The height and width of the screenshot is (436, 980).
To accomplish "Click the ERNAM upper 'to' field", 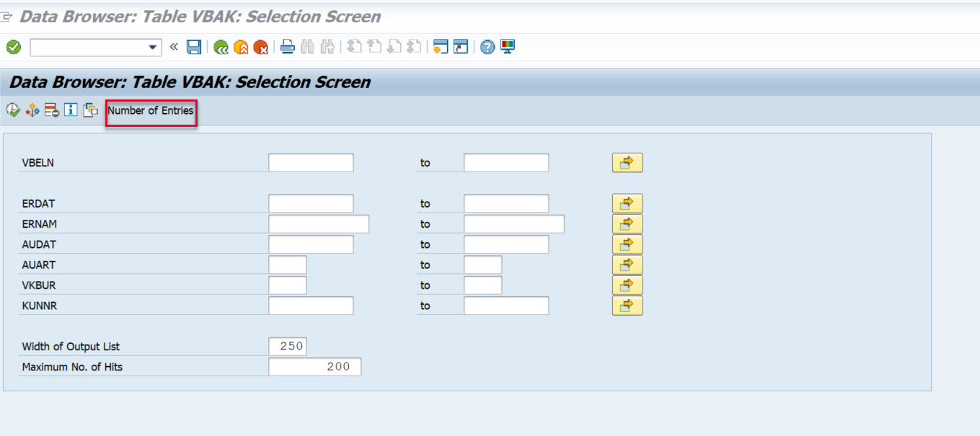I will 513,224.
